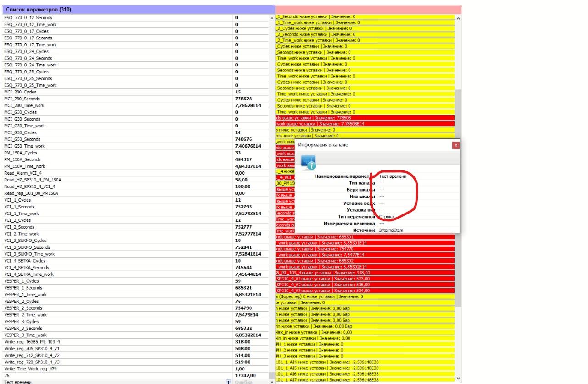Image resolution: width=588 pixels, height=384 pixels.
Task: Select the ESQ_770_0_12_Seconds parameter row
Action: [135, 18]
